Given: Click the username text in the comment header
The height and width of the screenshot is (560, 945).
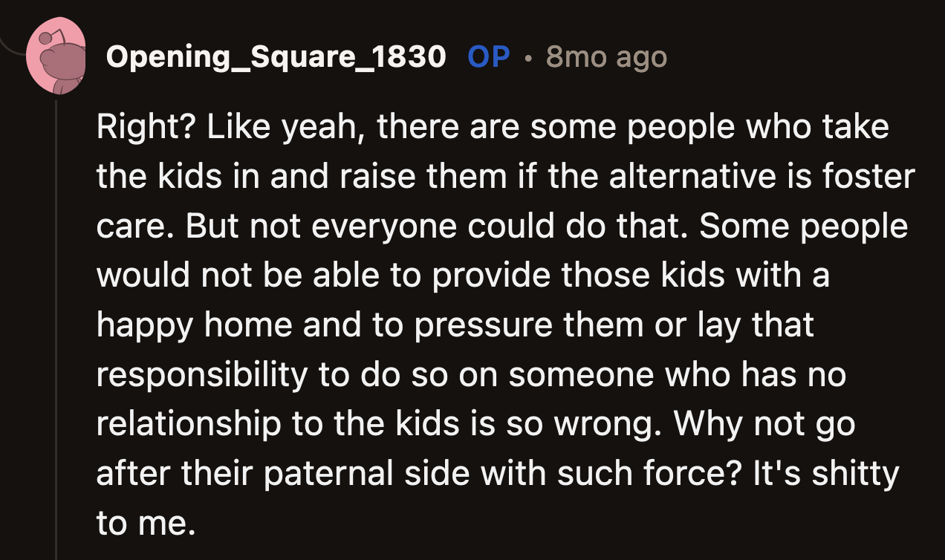Looking at the screenshot, I should pos(276,56).
